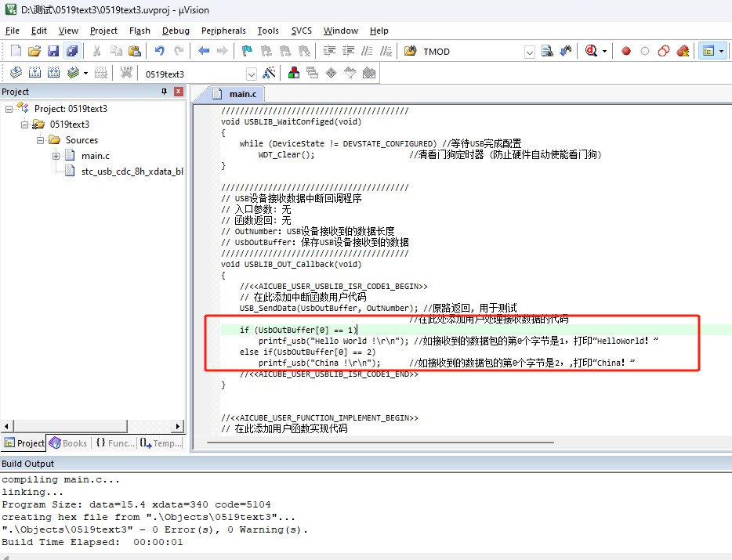Collapse the 0519text3 target node
Viewport: 732px width, 560px height.
pyautogui.click(x=25, y=125)
